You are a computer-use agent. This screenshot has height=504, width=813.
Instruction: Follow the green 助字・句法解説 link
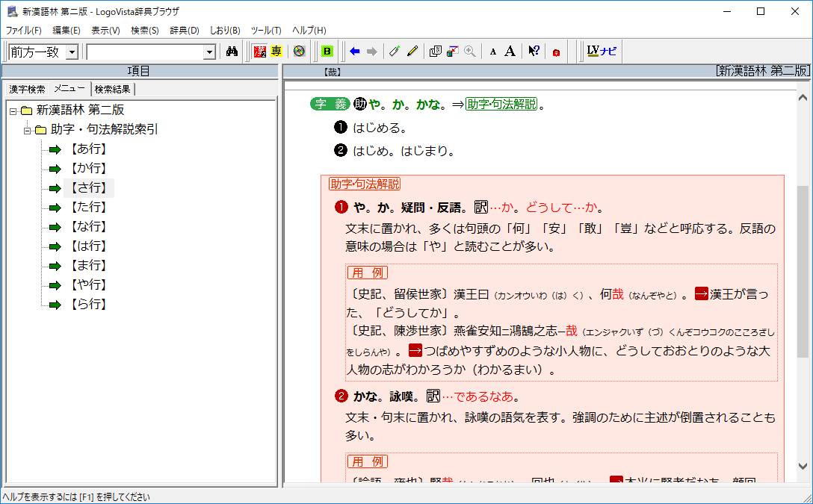(501, 105)
